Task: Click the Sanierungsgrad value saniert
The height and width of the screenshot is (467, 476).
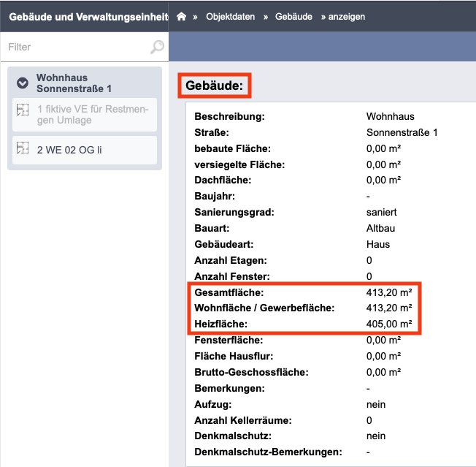Action: click(381, 212)
